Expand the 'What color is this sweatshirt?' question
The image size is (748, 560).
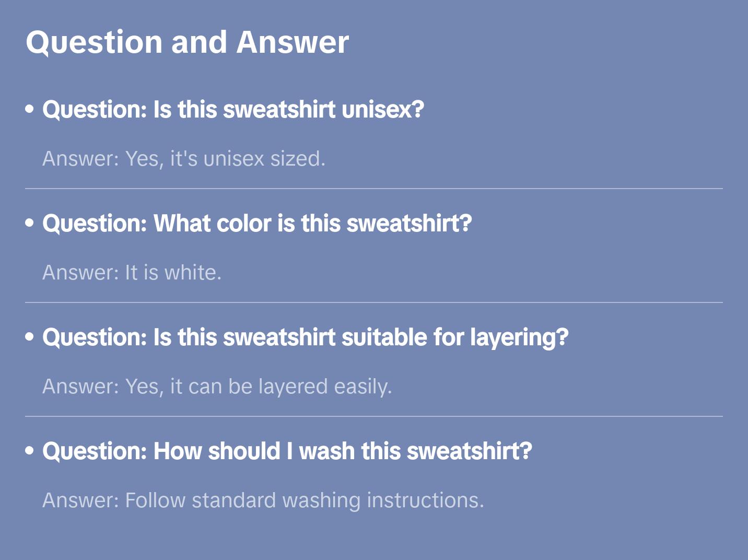257,224
